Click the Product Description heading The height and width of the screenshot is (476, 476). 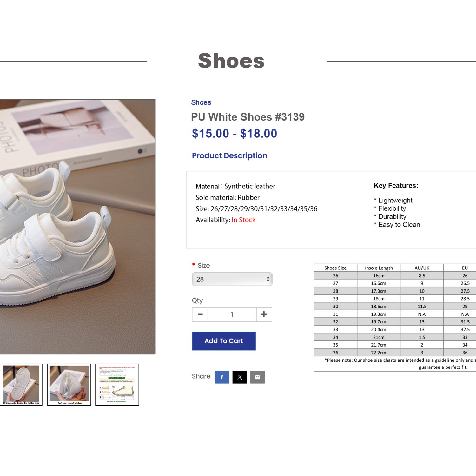click(x=229, y=155)
